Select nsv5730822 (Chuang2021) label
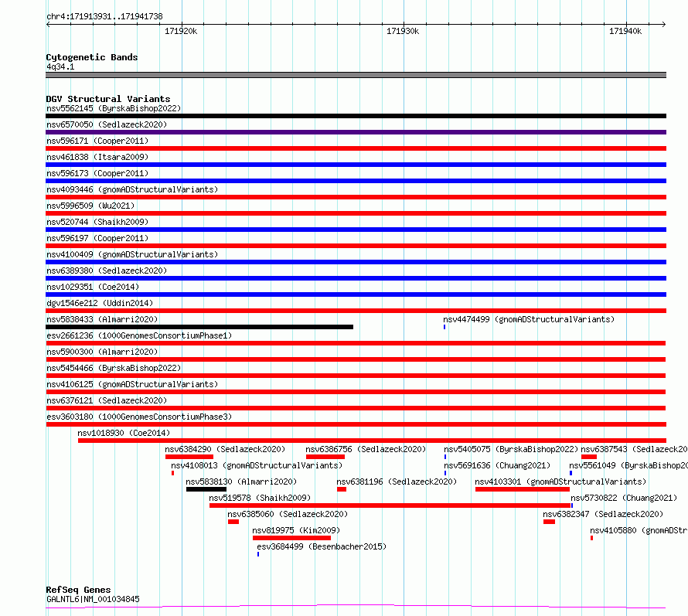Image resolution: width=688 pixels, height=616 pixels. (x=624, y=498)
